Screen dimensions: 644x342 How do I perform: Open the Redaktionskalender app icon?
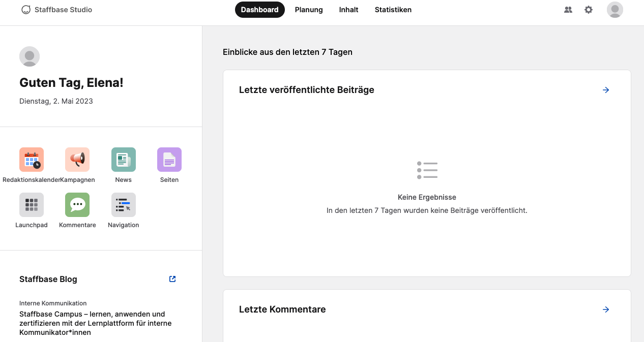coord(32,160)
